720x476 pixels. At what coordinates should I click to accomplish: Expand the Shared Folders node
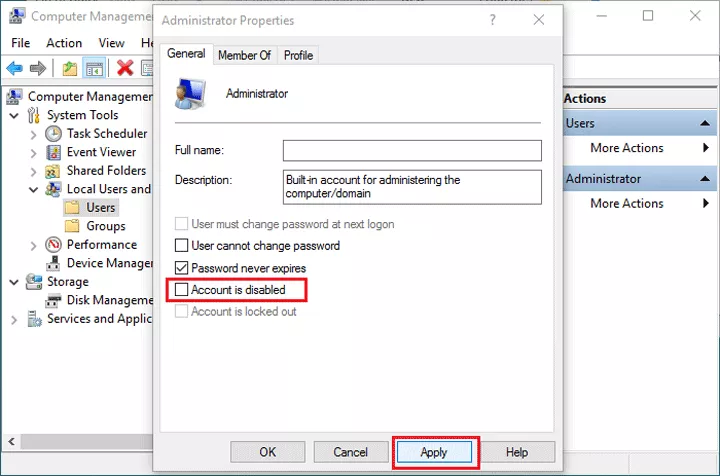(x=34, y=172)
